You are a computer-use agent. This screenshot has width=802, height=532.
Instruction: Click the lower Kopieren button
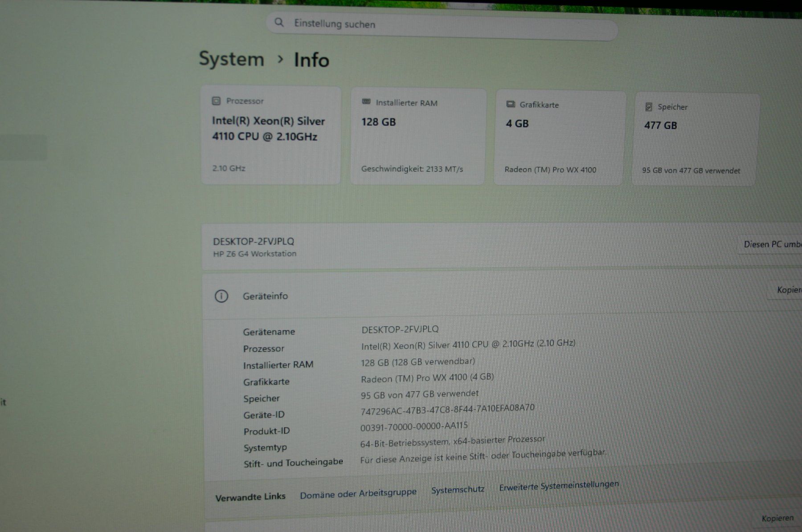pyautogui.click(x=777, y=518)
